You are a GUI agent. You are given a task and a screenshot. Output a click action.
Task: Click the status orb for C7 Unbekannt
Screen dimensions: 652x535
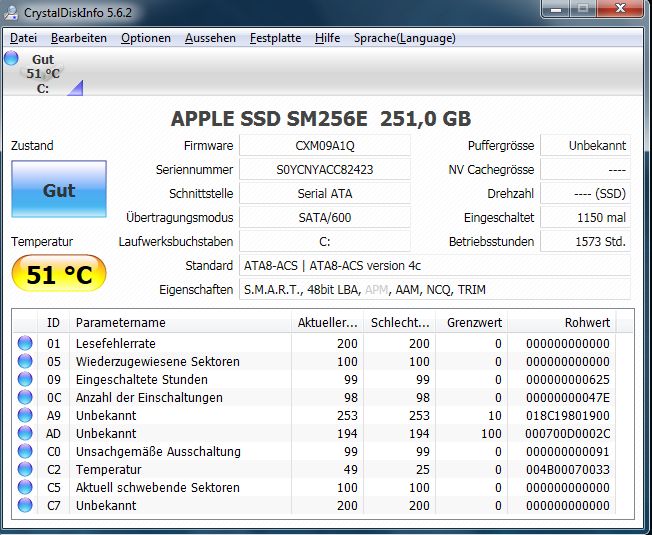[x=25, y=505]
